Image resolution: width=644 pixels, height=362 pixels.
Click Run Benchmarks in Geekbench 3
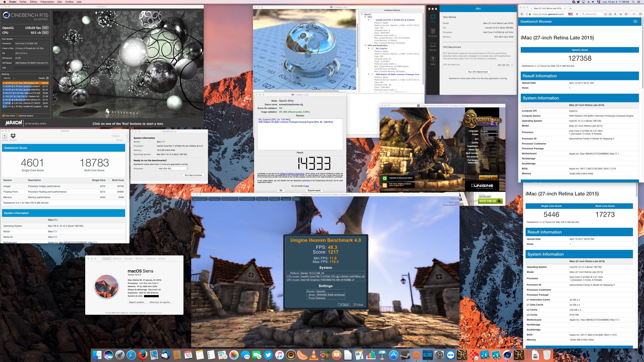193,175
